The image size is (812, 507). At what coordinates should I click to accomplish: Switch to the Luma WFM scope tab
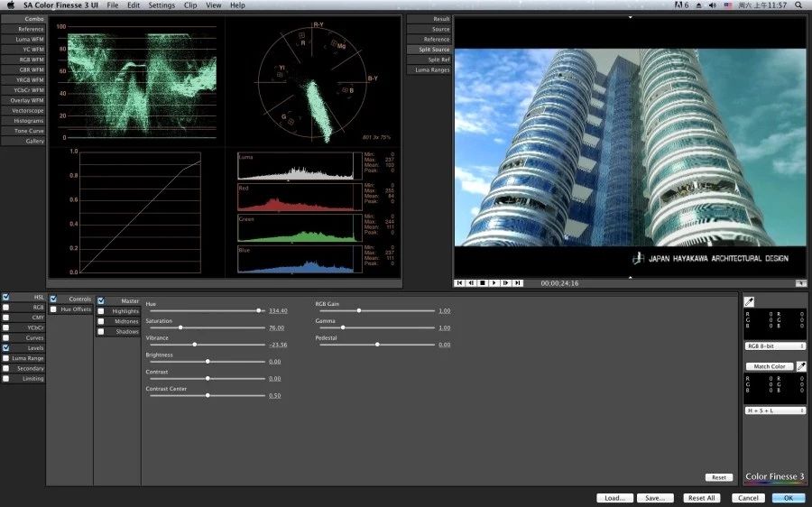pyautogui.click(x=23, y=40)
